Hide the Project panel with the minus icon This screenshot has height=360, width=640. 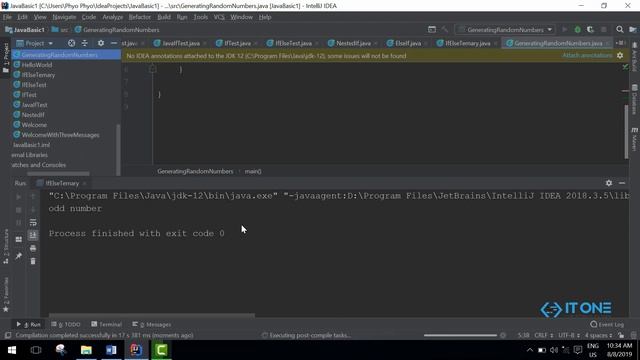(x=114, y=43)
